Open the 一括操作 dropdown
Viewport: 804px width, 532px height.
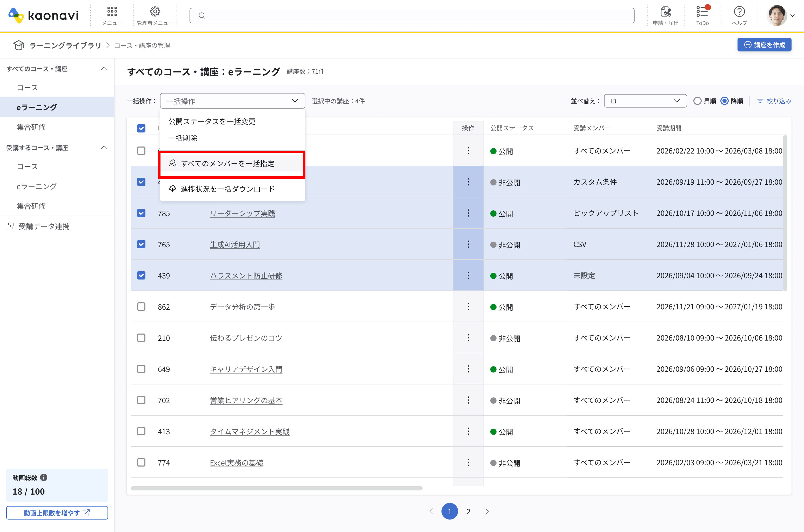tap(232, 101)
